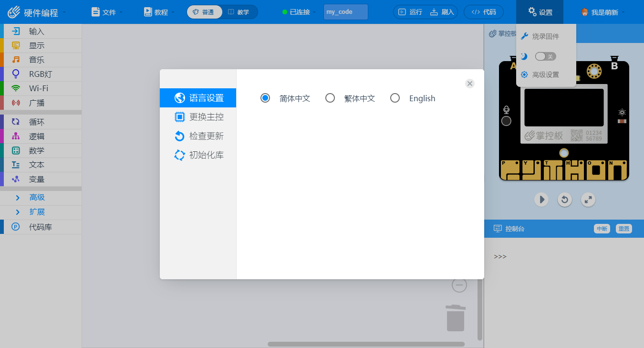
Task: Click the trash can icon
Action: click(456, 318)
